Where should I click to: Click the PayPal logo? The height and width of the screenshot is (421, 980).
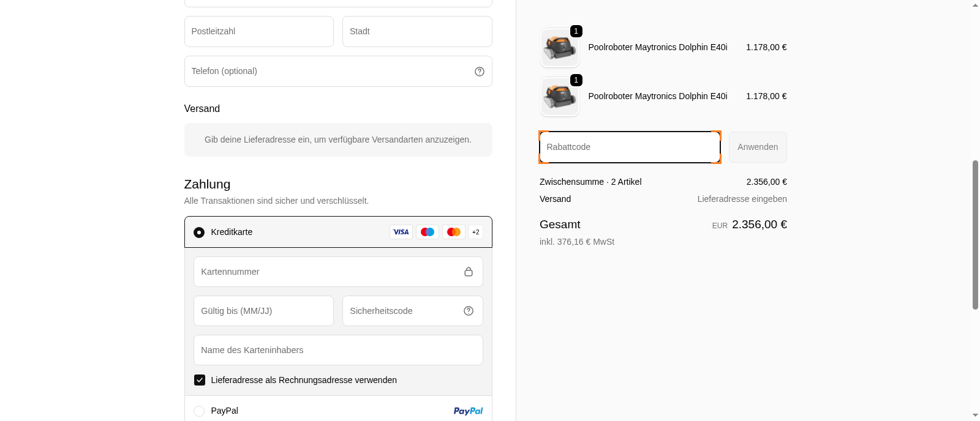[x=468, y=411]
